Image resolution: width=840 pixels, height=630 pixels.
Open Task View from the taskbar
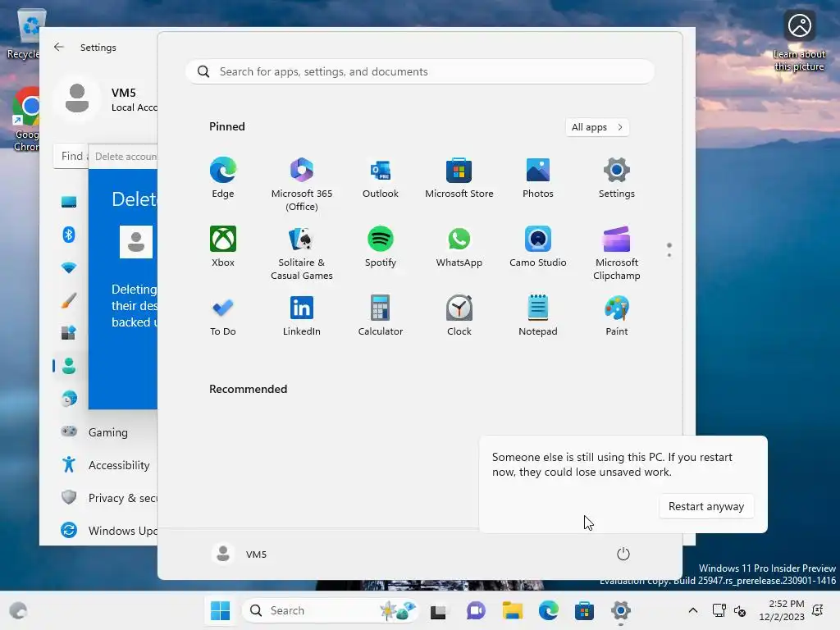438,610
